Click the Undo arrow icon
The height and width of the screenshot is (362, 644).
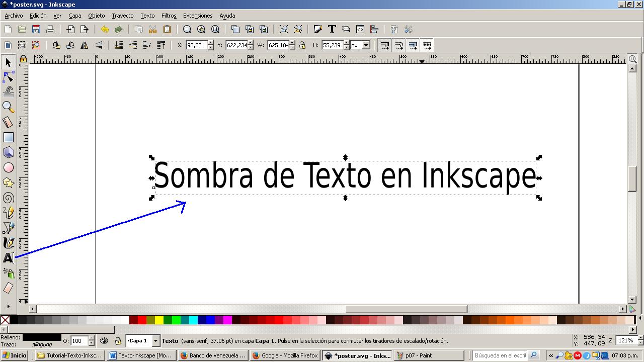[105, 29]
